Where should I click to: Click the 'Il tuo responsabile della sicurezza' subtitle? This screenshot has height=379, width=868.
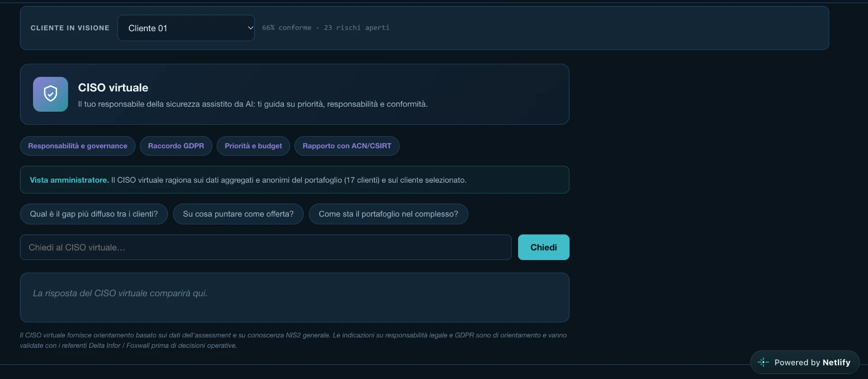point(253,104)
